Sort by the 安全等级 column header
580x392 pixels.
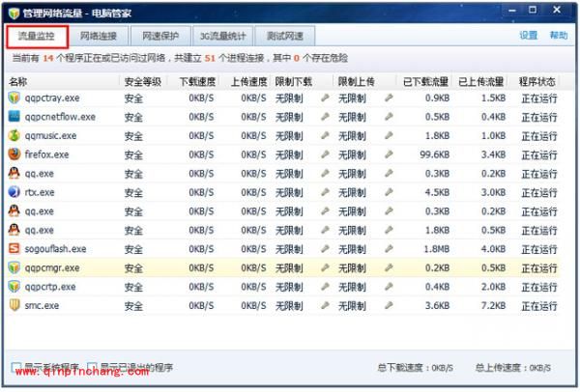[x=143, y=82]
